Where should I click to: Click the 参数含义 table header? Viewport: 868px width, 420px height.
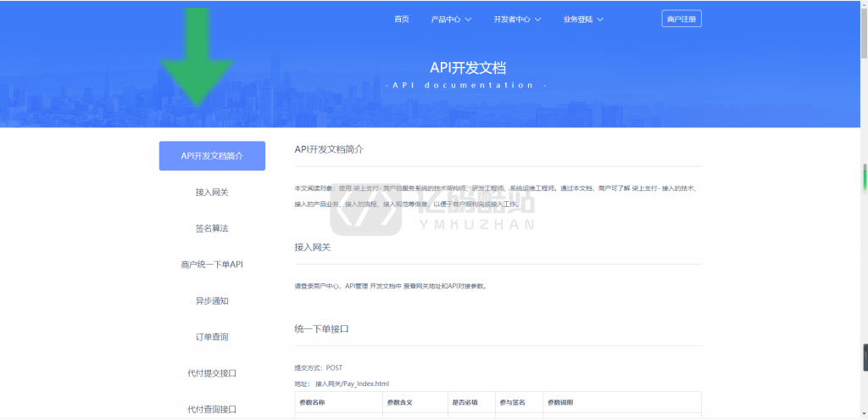(400, 402)
